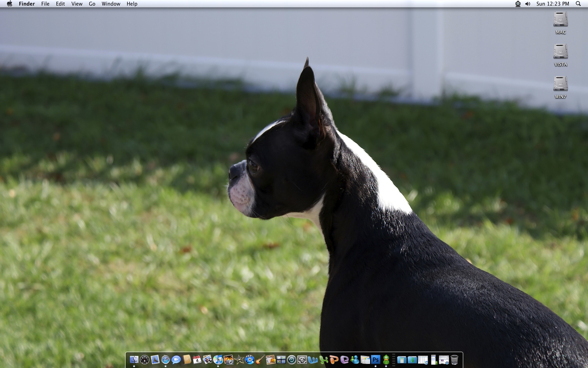The width and height of the screenshot is (588, 368).
Task: Switch to Adium green duck icon
Action: pos(386,360)
